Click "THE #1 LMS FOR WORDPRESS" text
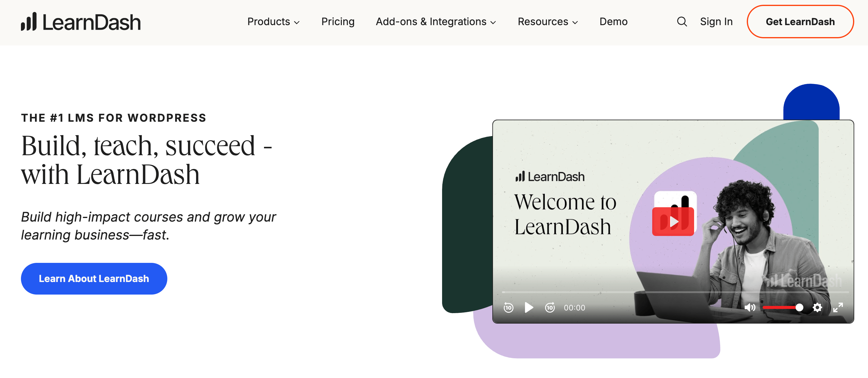The image size is (868, 378). (x=113, y=118)
